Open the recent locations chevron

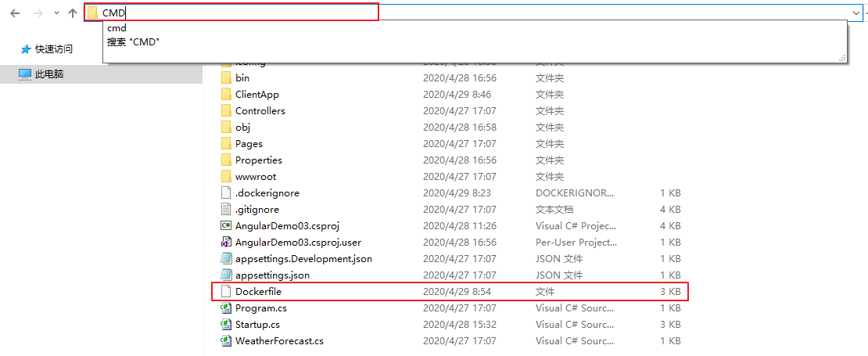(x=56, y=13)
